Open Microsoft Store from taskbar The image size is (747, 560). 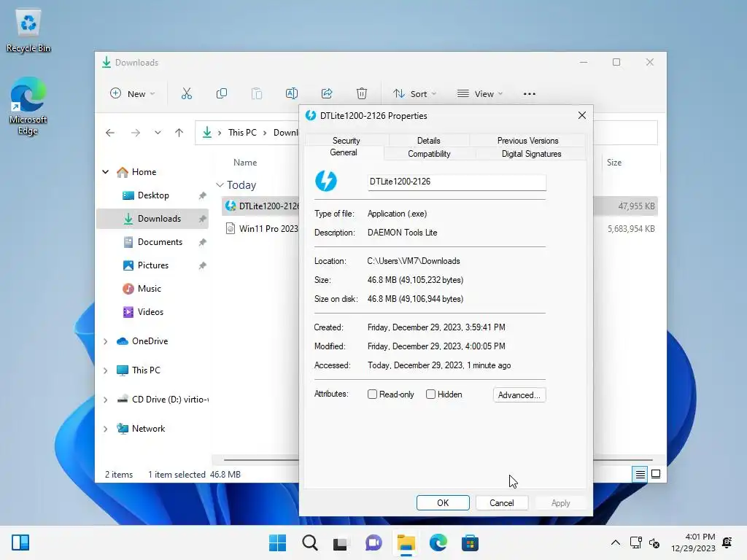pos(470,542)
